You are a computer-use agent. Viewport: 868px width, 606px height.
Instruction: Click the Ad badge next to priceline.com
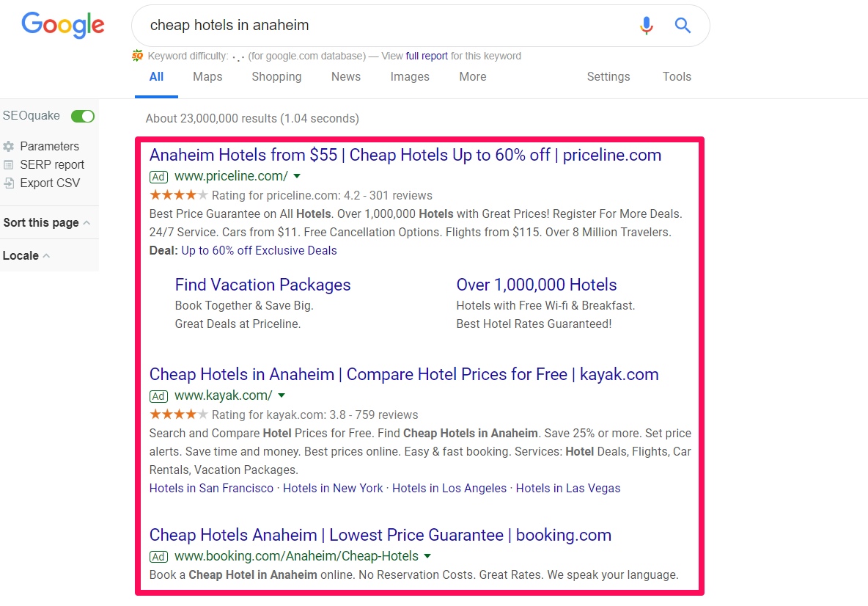(x=158, y=177)
